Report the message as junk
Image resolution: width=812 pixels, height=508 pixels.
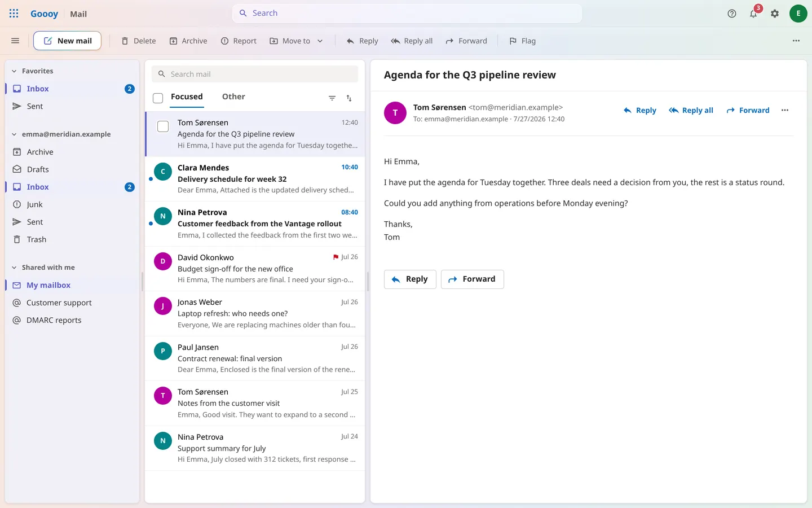(x=239, y=41)
